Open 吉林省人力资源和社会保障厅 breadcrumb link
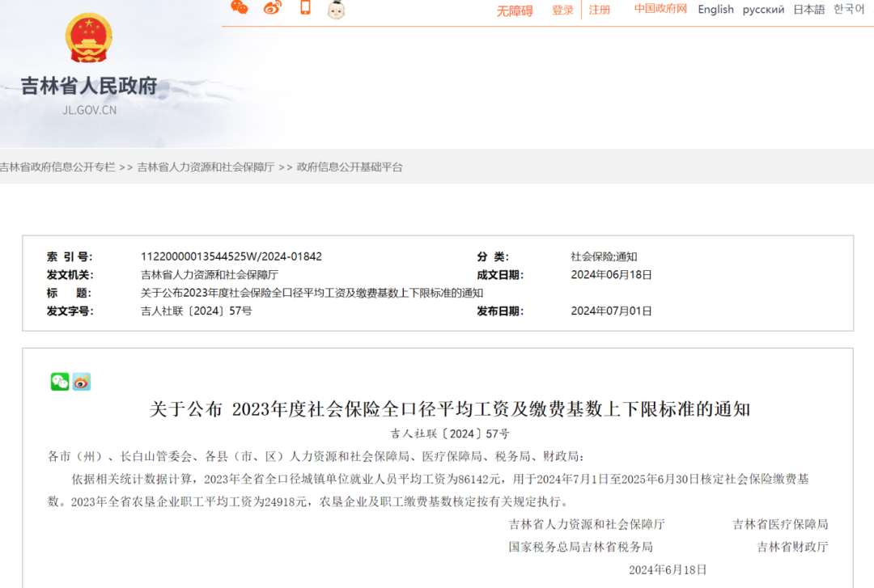Screen dimensions: 874x588 pos(206,167)
